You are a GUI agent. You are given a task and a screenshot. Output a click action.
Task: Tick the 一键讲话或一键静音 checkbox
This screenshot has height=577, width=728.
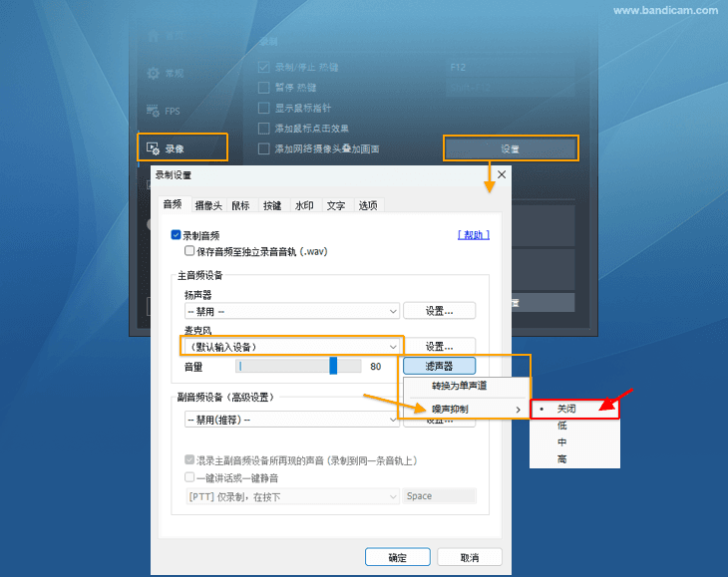(189, 476)
